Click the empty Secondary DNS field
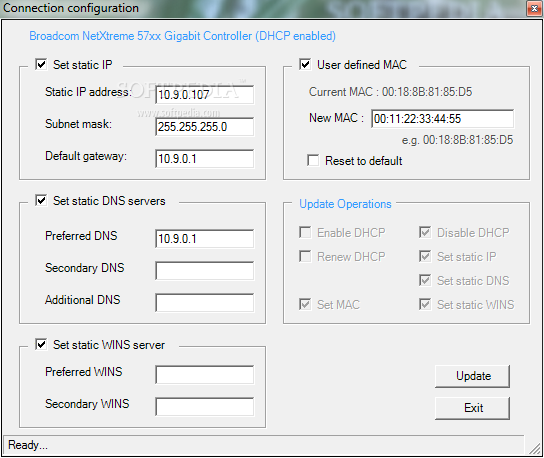544x458 pixels. tap(205, 271)
